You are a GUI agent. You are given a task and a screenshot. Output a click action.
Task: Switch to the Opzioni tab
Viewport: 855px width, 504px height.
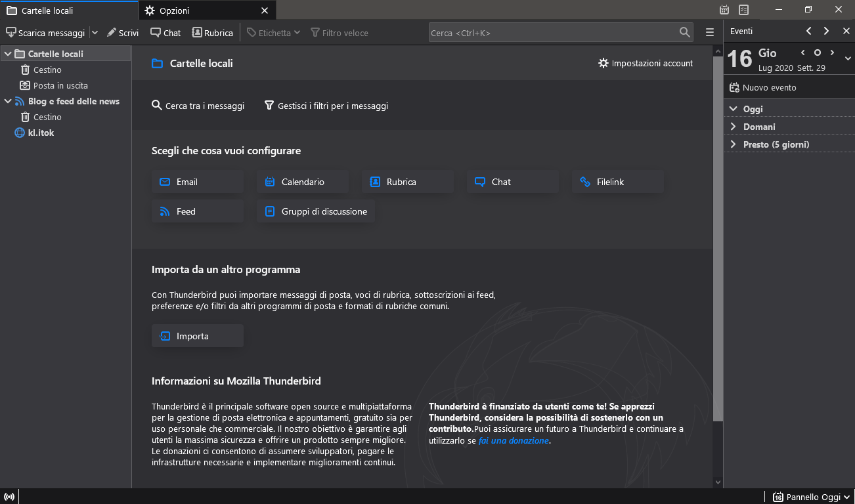pyautogui.click(x=207, y=10)
